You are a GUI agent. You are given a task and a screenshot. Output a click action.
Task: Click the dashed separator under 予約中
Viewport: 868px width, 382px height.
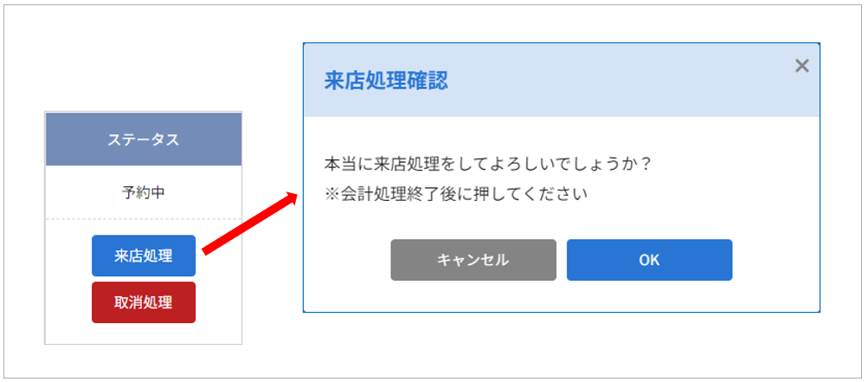(x=144, y=219)
